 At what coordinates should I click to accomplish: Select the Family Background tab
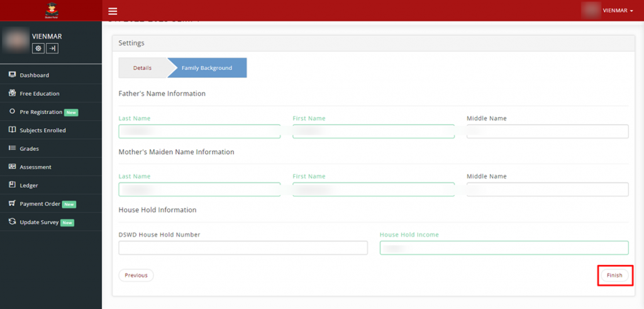click(207, 68)
